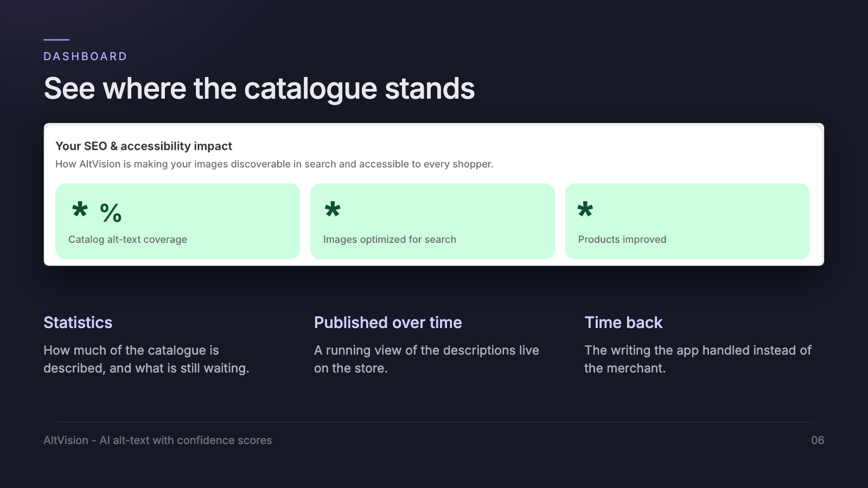Open the Statistics heading
The height and width of the screenshot is (488, 868).
pyautogui.click(x=78, y=323)
